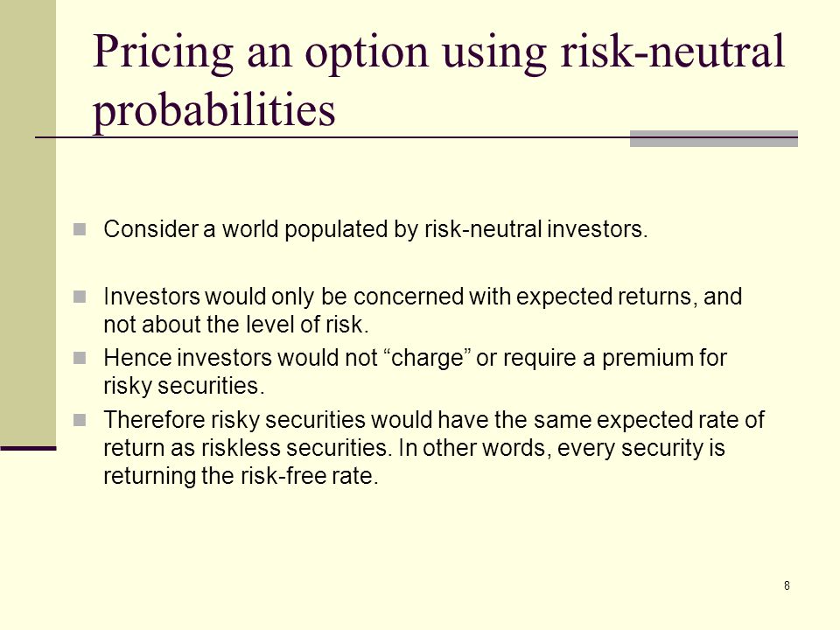Screen dimensions: 840x630
Task: Select the bullet marker beside 'Hence investors'
Action: pos(80,358)
